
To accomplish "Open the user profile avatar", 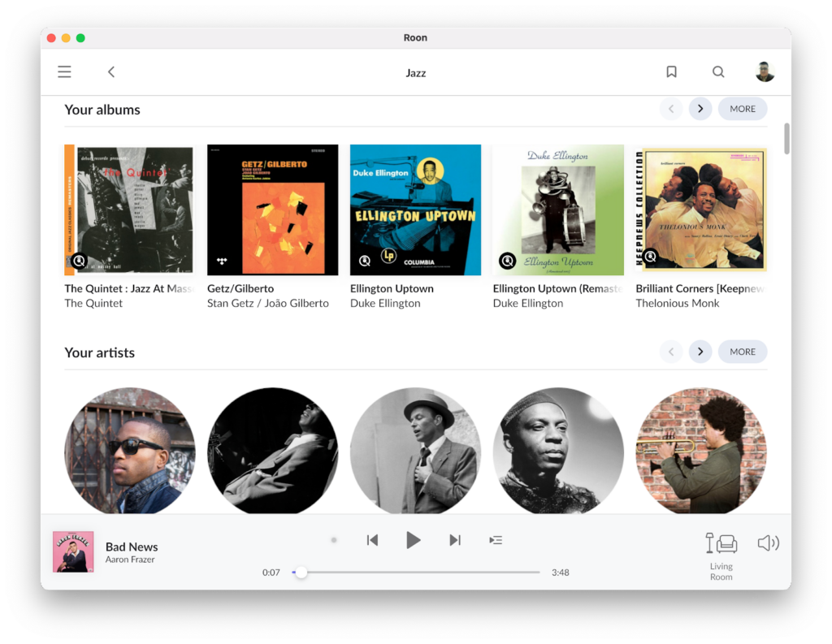I will (765, 71).
